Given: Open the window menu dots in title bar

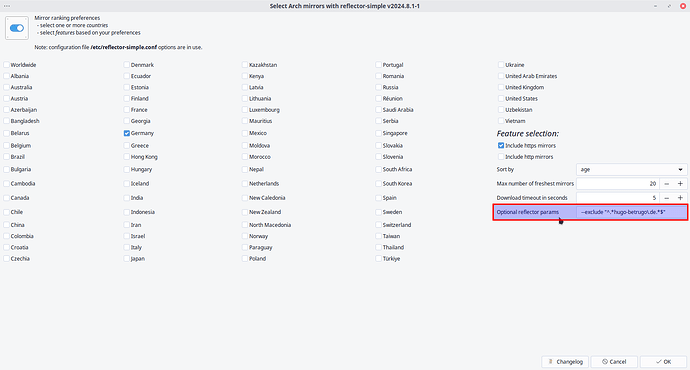Looking at the screenshot, I should click(x=7, y=6).
